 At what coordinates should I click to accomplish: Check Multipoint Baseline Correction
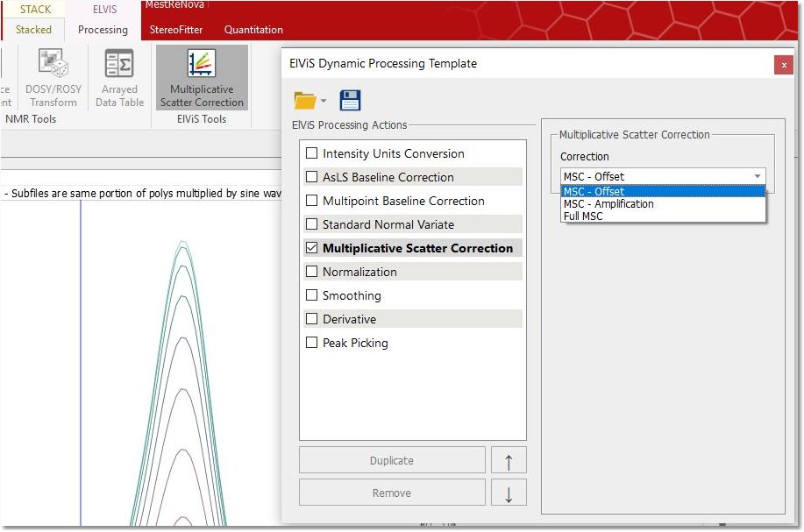pos(311,201)
